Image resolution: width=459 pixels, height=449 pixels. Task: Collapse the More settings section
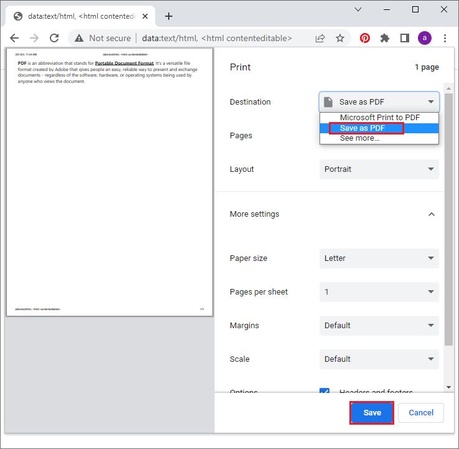click(x=431, y=214)
